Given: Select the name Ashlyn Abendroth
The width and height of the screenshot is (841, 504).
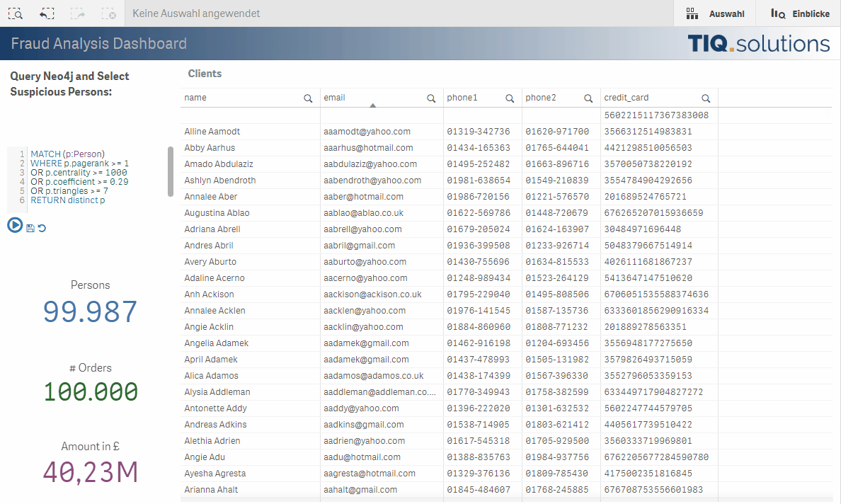Looking at the screenshot, I should tap(220, 181).
